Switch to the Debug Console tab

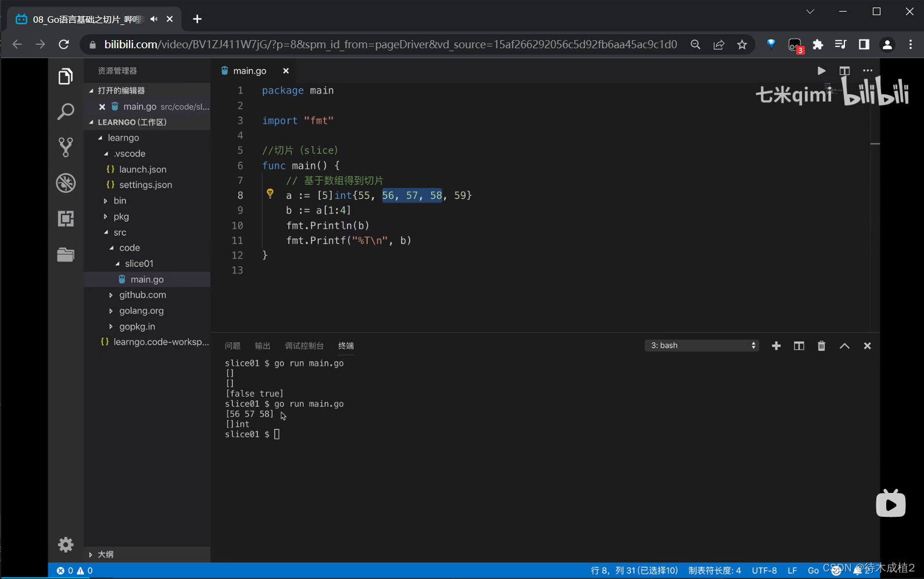[304, 346]
